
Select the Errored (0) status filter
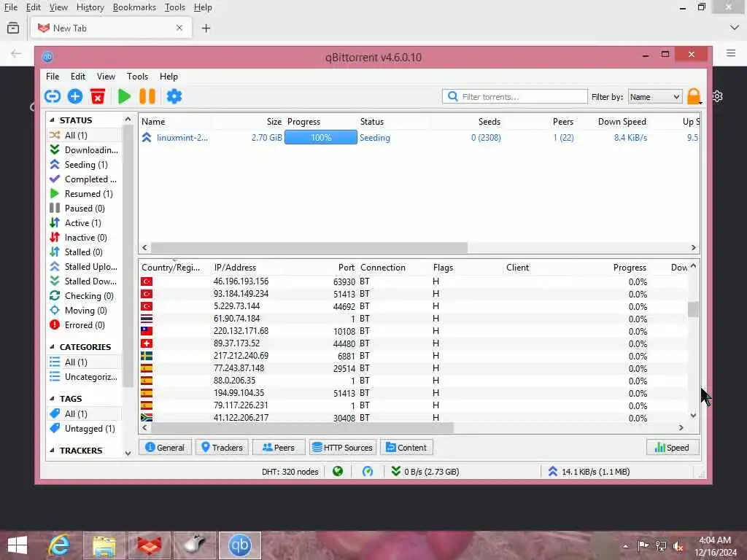click(85, 325)
